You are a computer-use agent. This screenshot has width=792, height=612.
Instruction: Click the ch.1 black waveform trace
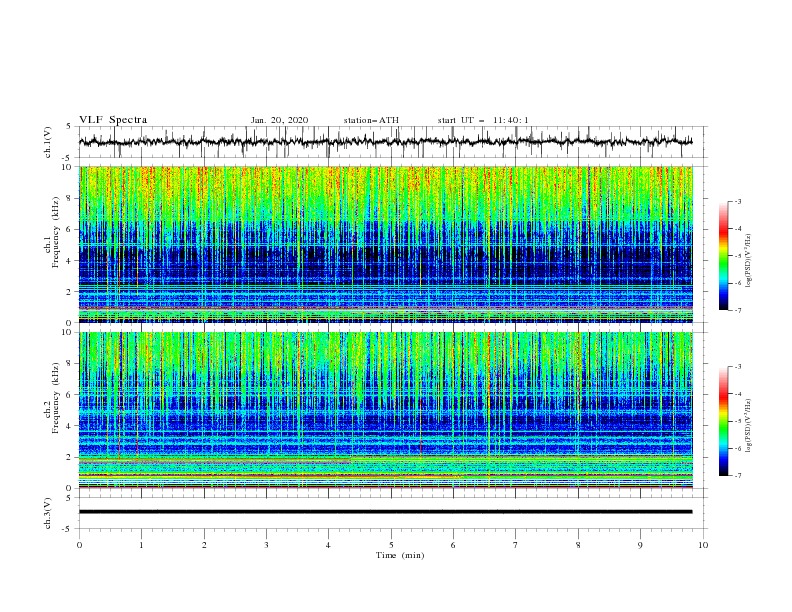pos(385,141)
